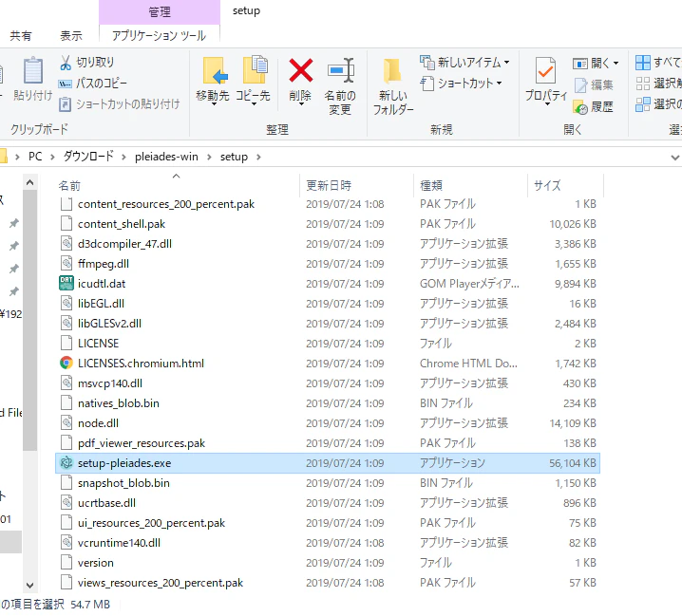The height and width of the screenshot is (616, 682).
Task: Click the New item (新しいアイテム) icon
Action: point(427,63)
